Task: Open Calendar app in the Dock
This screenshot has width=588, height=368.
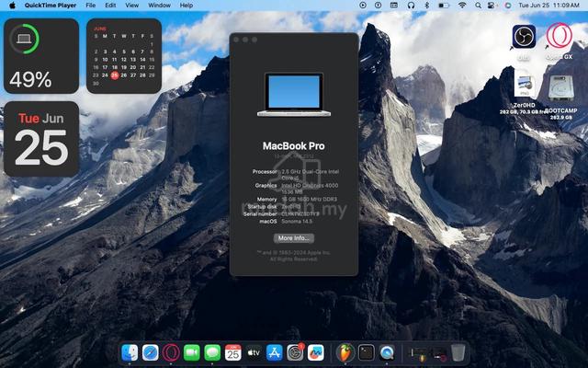Action: [232, 353]
